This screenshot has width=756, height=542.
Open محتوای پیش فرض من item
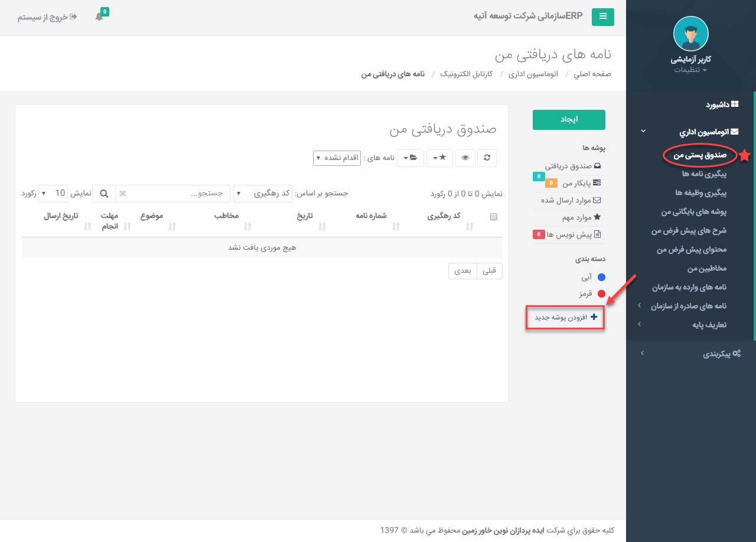click(x=692, y=250)
